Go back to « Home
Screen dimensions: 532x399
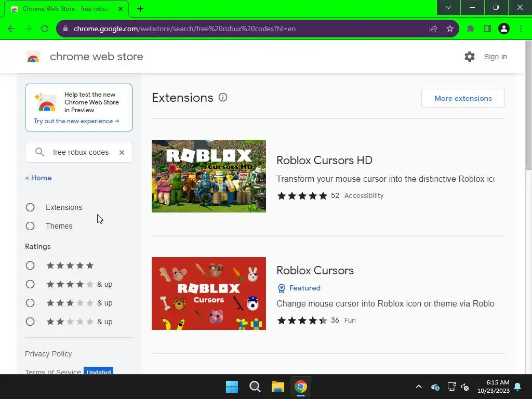[38, 178]
